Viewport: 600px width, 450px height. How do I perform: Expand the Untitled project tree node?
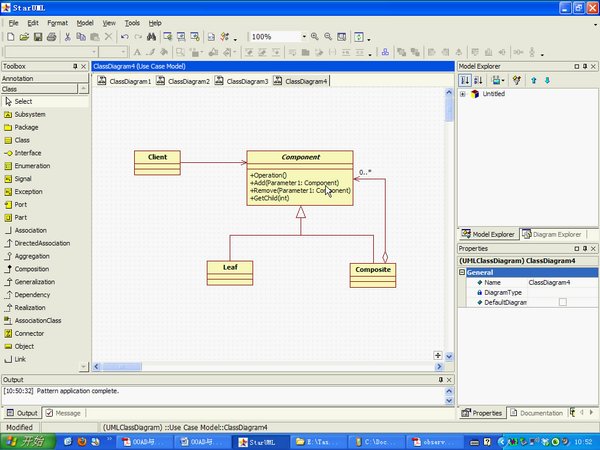(x=463, y=94)
